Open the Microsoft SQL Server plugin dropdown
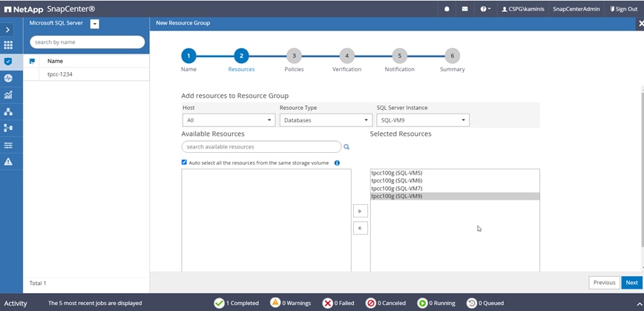Screen dimensions: 644x311 click(95, 24)
